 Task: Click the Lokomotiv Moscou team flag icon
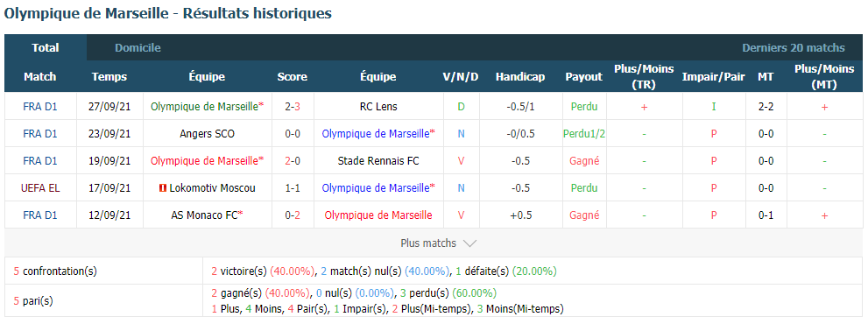click(x=163, y=189)
